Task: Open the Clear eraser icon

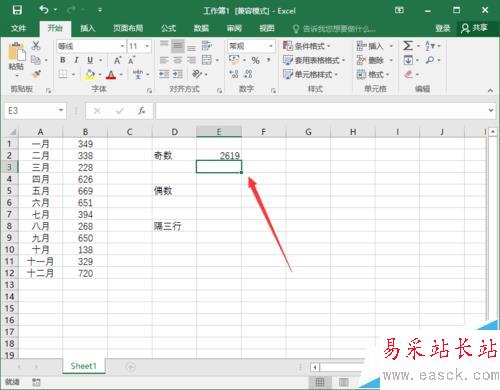Action: point(409,74)
